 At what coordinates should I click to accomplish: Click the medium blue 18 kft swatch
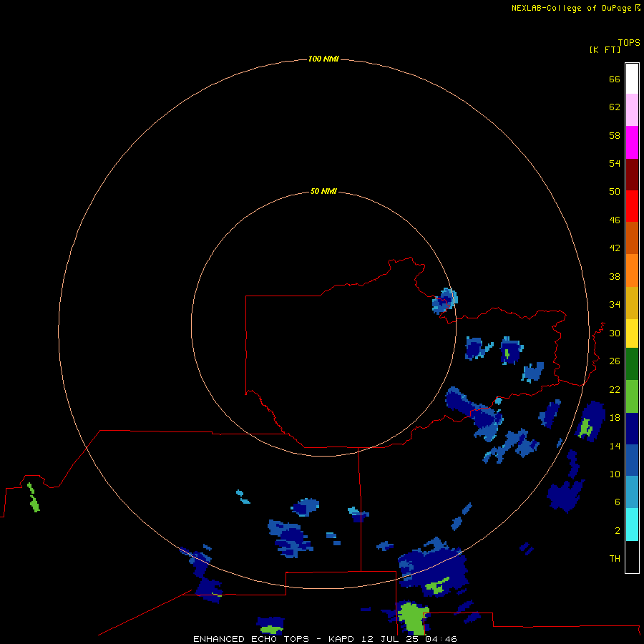[632, 460]
